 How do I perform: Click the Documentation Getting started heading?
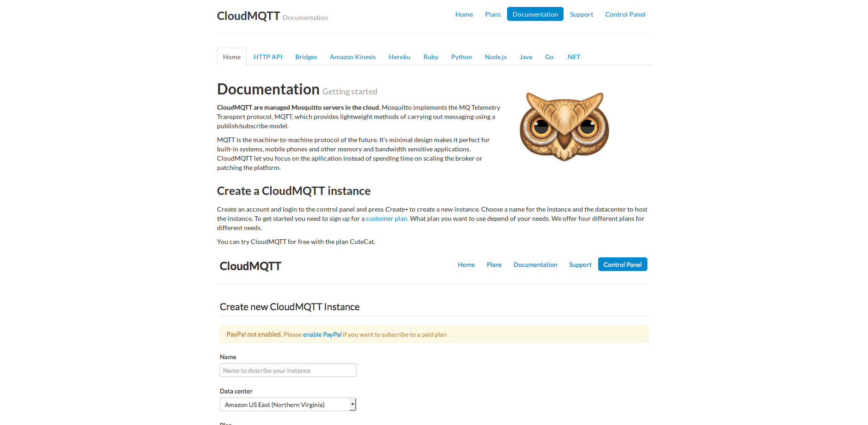tap(297, 89)
